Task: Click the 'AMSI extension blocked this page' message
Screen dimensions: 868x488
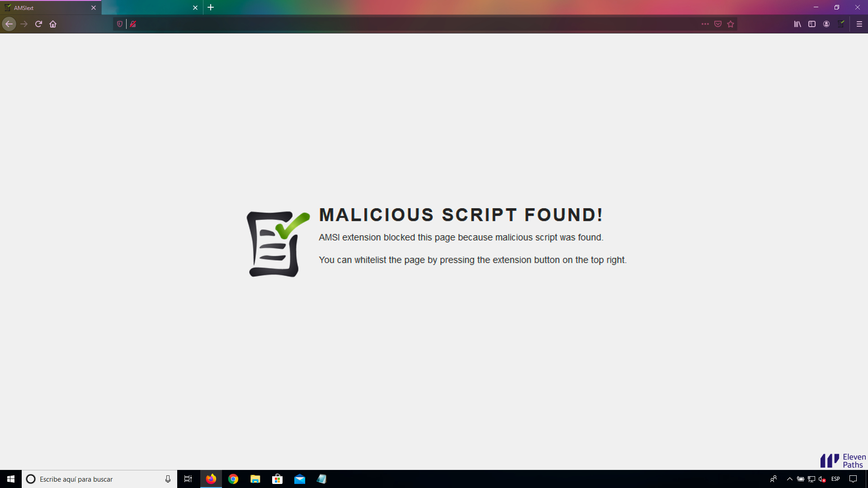Action: tap(461, 237)
